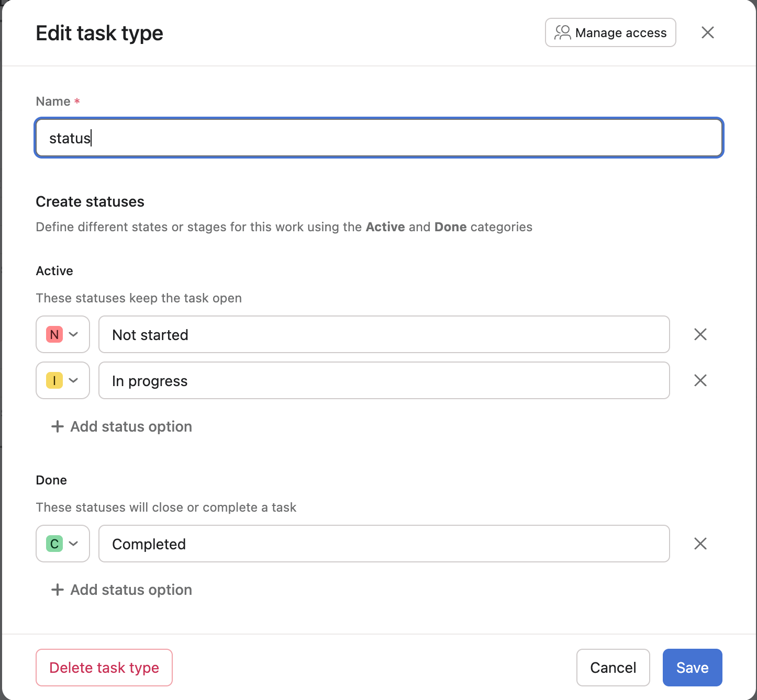Expand chevron next to Not started badge

[x=74, y=334]
